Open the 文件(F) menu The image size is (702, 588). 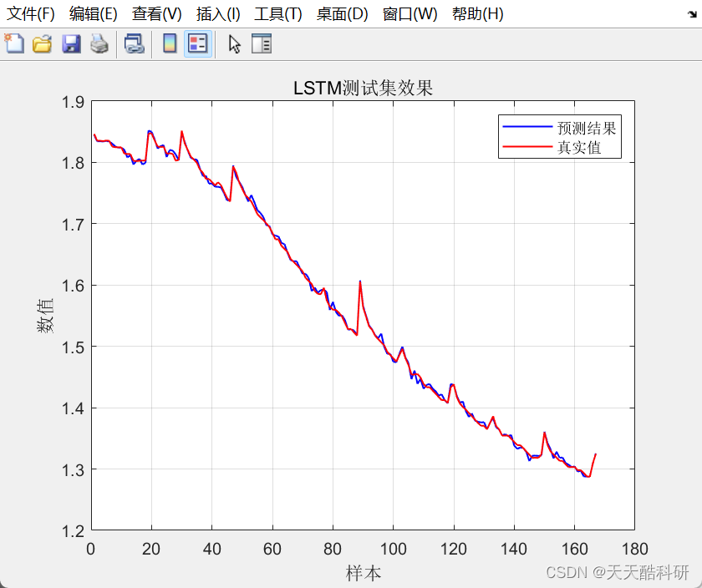(x=30, y=14)
